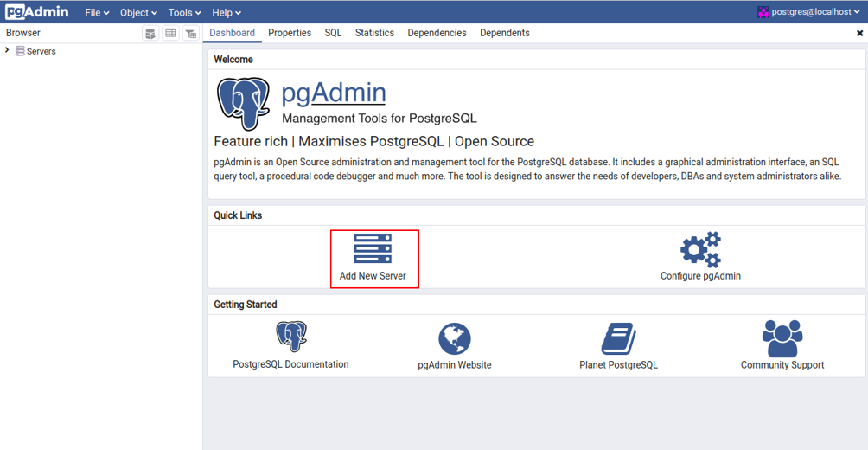Viewport: 868px width, 450px height.
Task: Switch to the Properties tab
Action: tap(290, 33)
